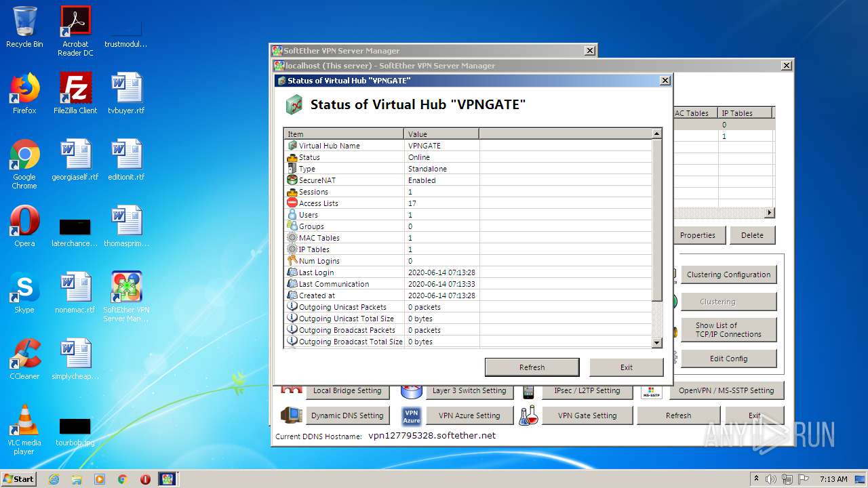Close the Status of Virtual Hub dialog
The width and height of the screenshot is (868, 488).
click(x=665, y=81)
